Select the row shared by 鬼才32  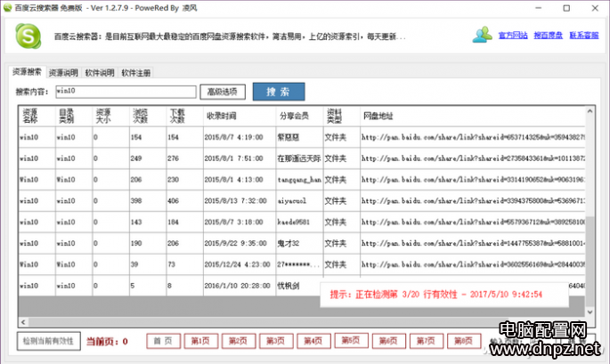tap(302, 243)
